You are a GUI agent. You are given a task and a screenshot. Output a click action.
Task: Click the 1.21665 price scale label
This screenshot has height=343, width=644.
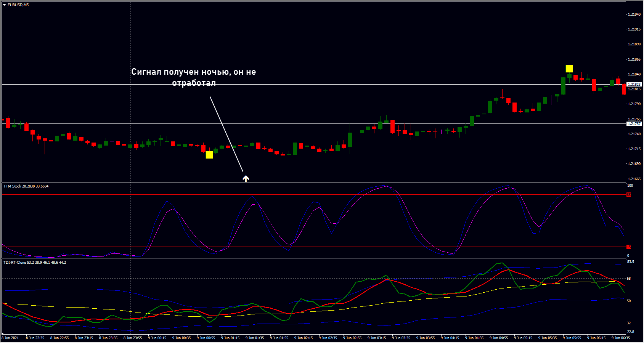point(634,179)
